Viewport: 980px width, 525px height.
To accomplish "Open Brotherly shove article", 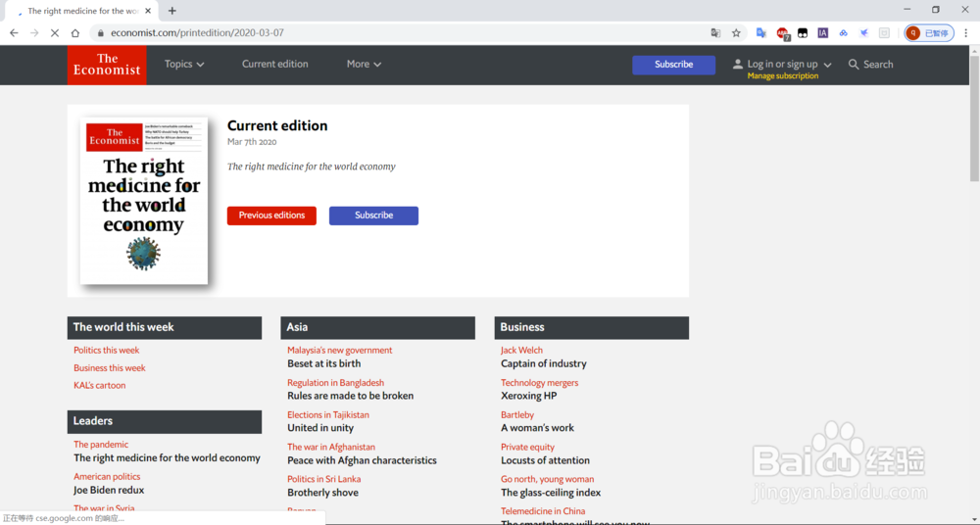I will (x=322, y=493).
